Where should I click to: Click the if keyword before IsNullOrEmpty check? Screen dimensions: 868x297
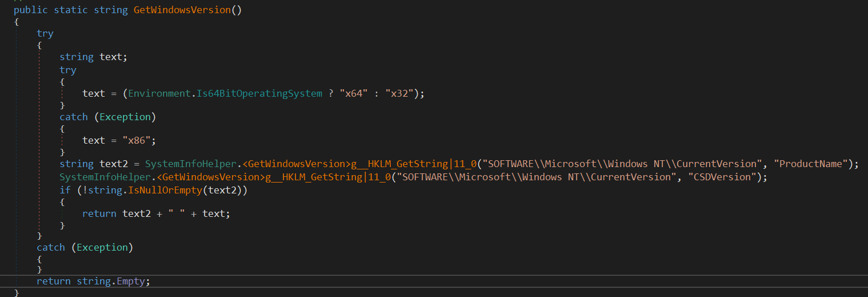point(65,189)
